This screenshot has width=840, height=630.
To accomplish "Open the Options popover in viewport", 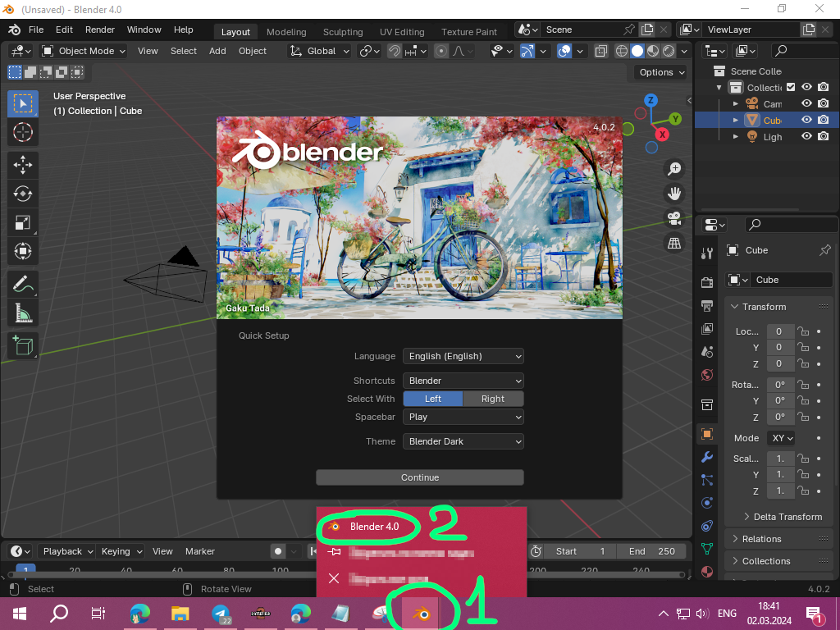I will point(661,72).
